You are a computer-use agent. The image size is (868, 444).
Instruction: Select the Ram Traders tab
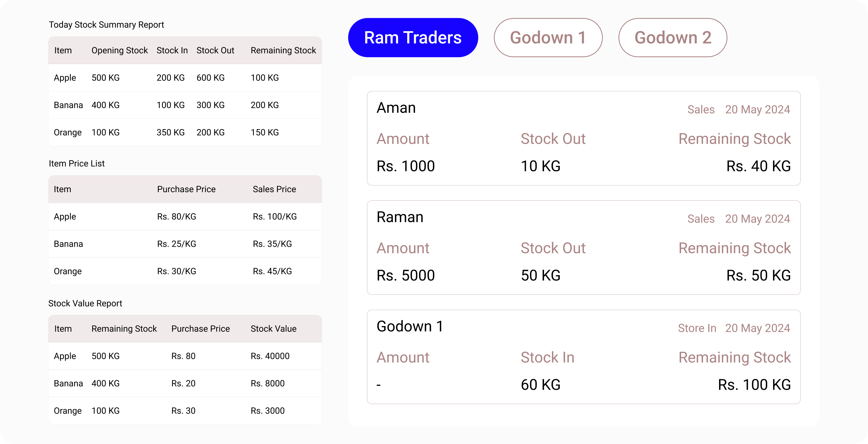pyautogui.click(x=412, y=37)
